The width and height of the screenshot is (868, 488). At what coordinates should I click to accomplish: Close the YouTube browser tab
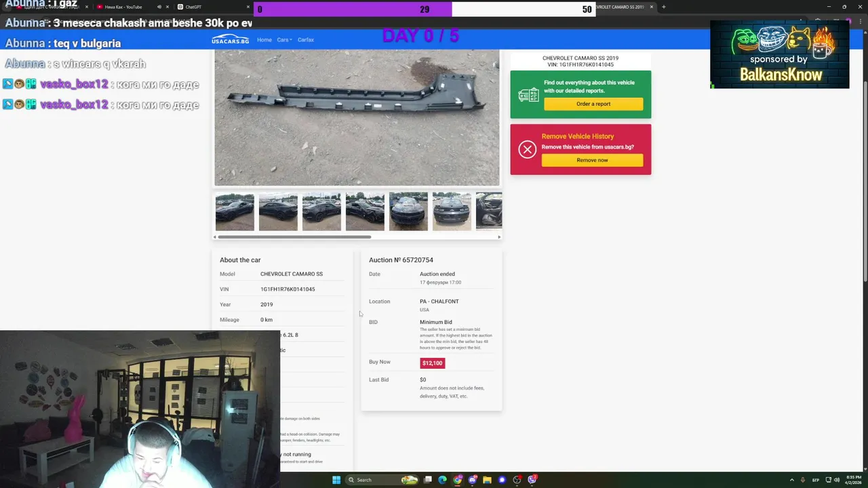(x=167, y=7)
